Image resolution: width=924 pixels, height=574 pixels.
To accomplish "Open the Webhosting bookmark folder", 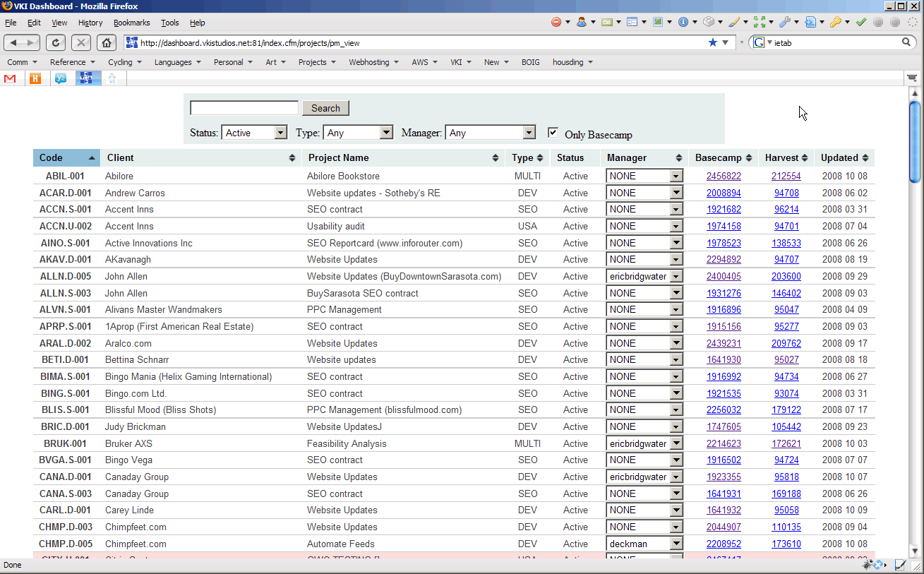I will coord(373,62).
